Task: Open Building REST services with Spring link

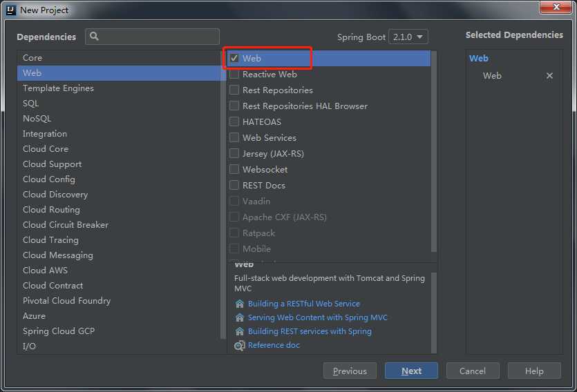Action: pyautogui.click(x=310, y=331)
